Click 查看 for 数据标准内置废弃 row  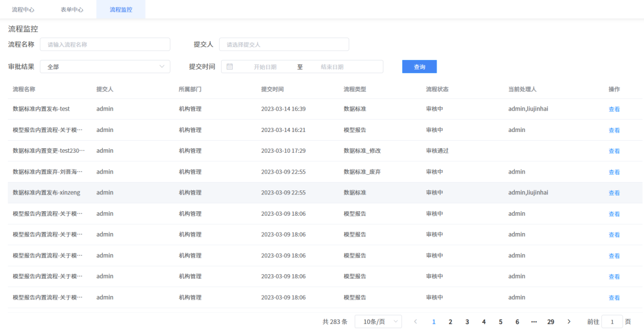(614, 172)
